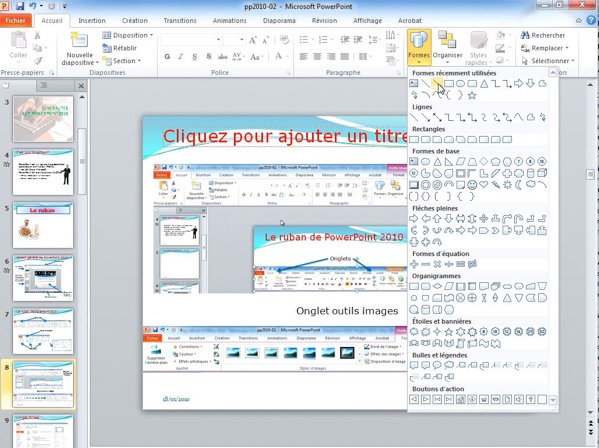Switch to the Animations tab
599x448 pixels.
(230, 21)
